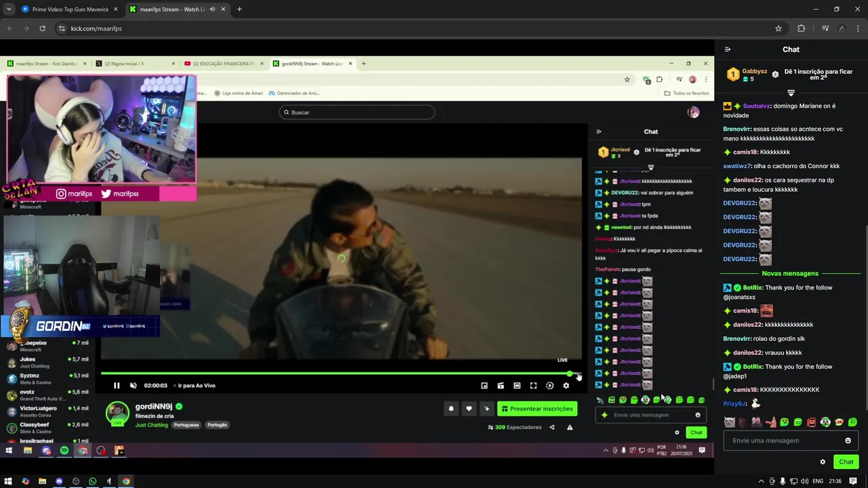Open WhatsApp from the taskbar
The height and width of the screenshot is (488, 868).
click(92, 481)
